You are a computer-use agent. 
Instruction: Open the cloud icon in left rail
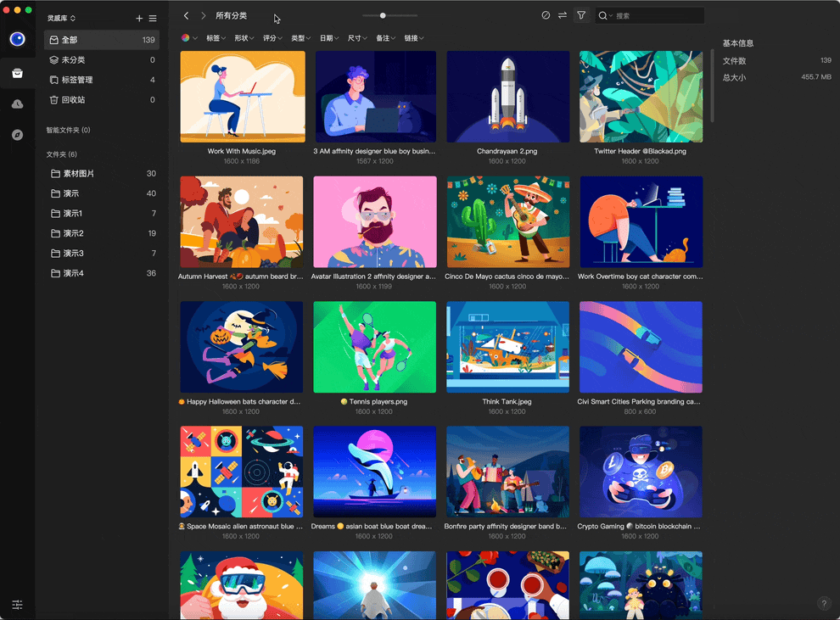[17, 103]
